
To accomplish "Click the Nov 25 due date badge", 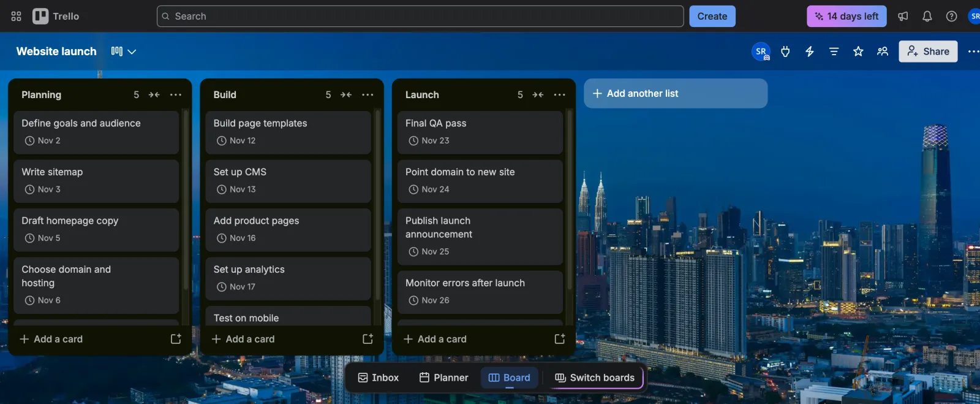I will pos(429,251).
